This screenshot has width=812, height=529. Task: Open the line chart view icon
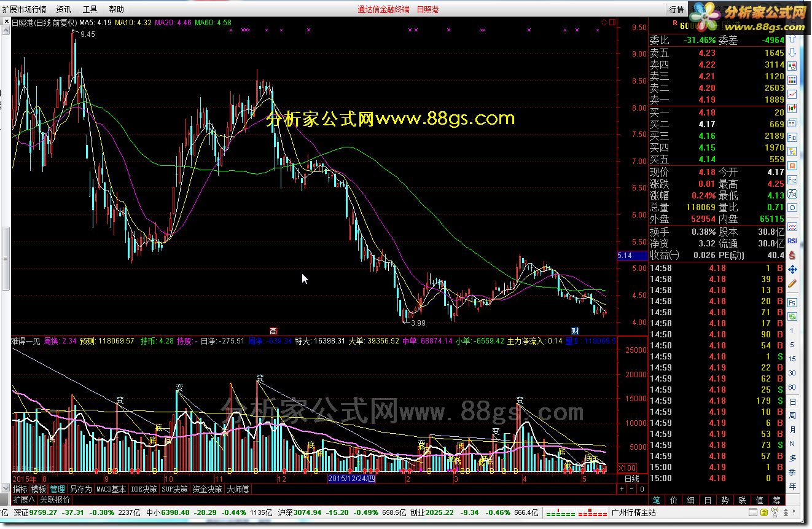(x=792, y=93)
